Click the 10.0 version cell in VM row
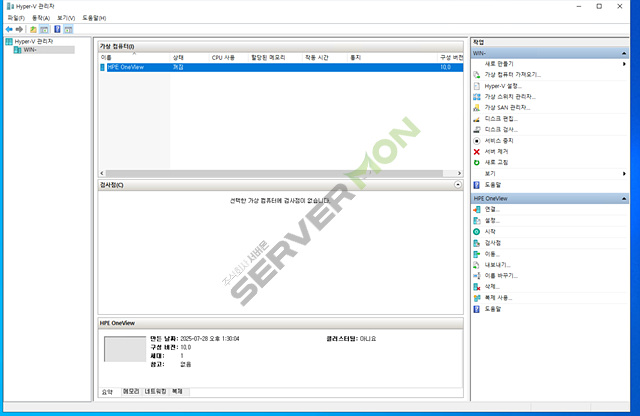 [x=445, y=67]
